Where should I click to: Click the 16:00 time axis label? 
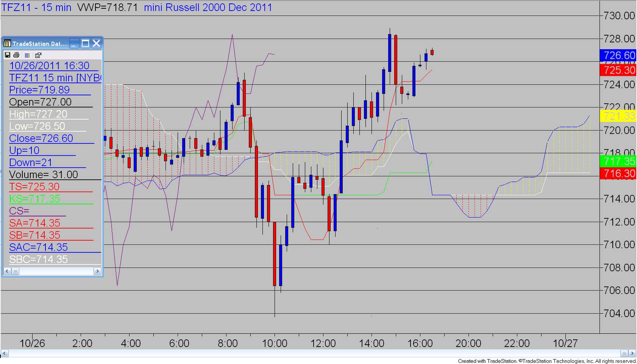click(420, 344)
